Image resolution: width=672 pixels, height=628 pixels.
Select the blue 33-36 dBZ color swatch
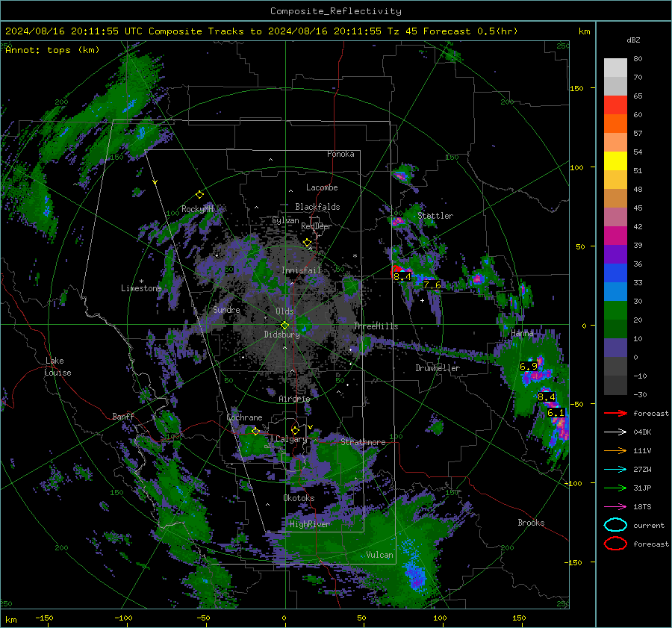point(615,273)
